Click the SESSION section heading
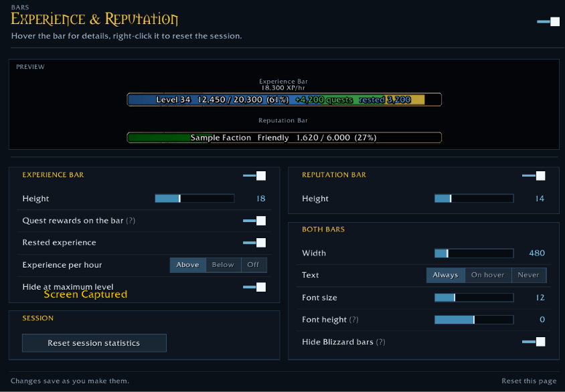This screenshot has height=392, width=565. (x=38, y=318)
